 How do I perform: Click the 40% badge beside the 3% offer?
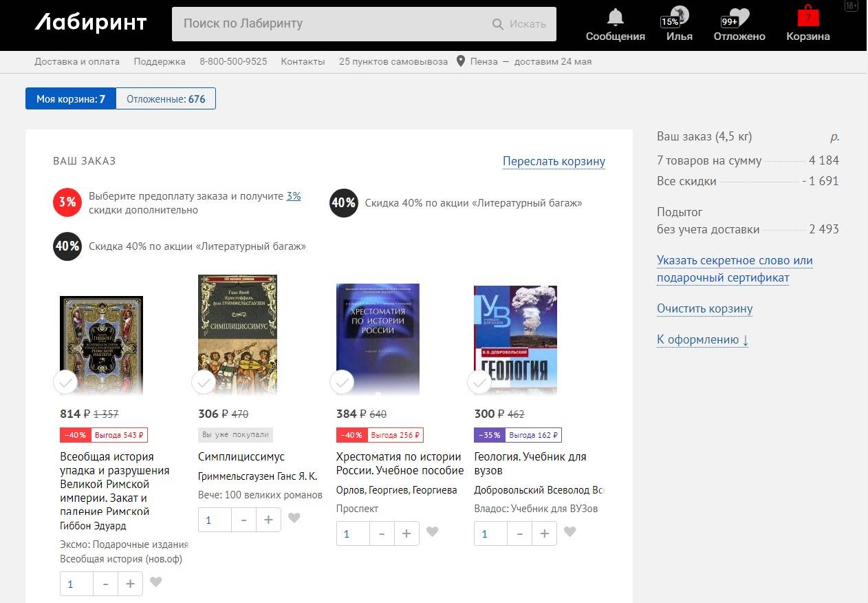[x=344, y=202]
